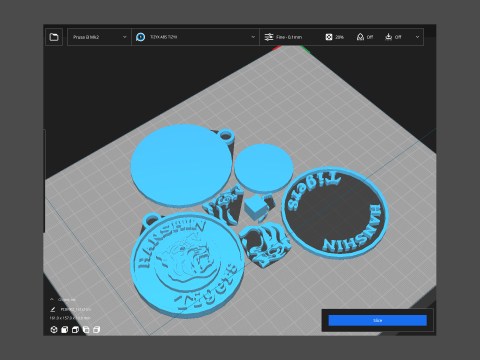Click the 20% infill icon
Viewport: 480px width, 360px height.
tap(329, 37)
